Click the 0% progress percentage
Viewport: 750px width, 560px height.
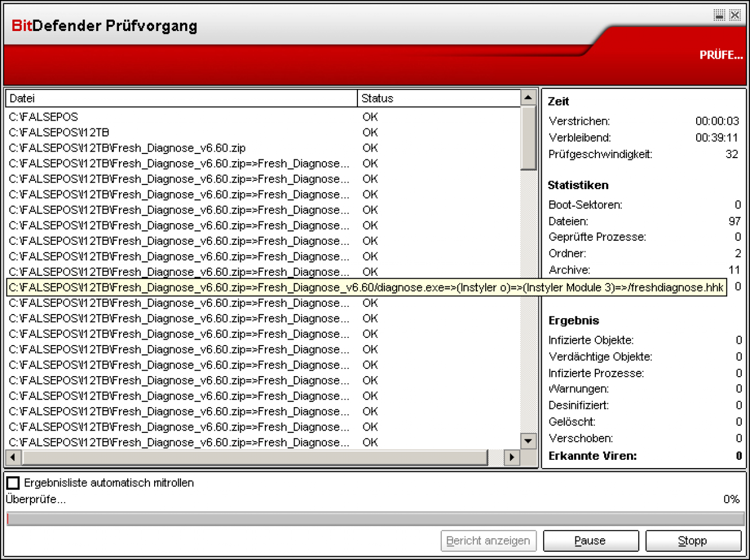point(731,499)
